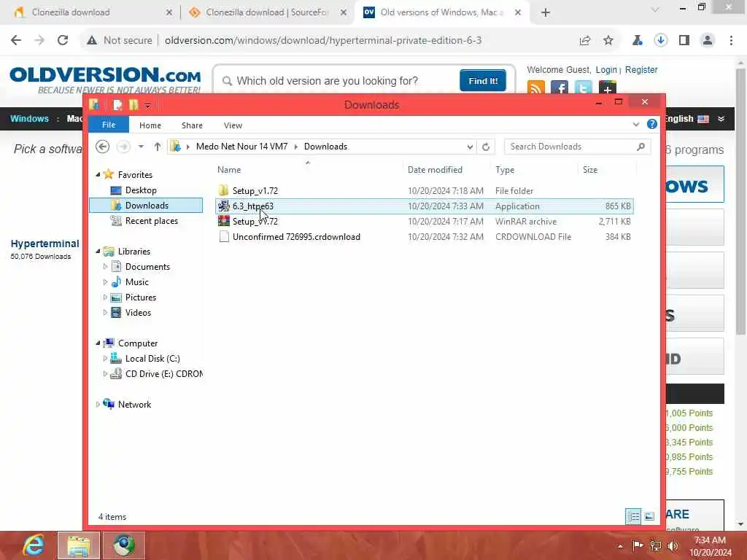This screenshot has height=560, width=747.
Task: Go forward in Explorer navigation
Action: tap(123, 147)
